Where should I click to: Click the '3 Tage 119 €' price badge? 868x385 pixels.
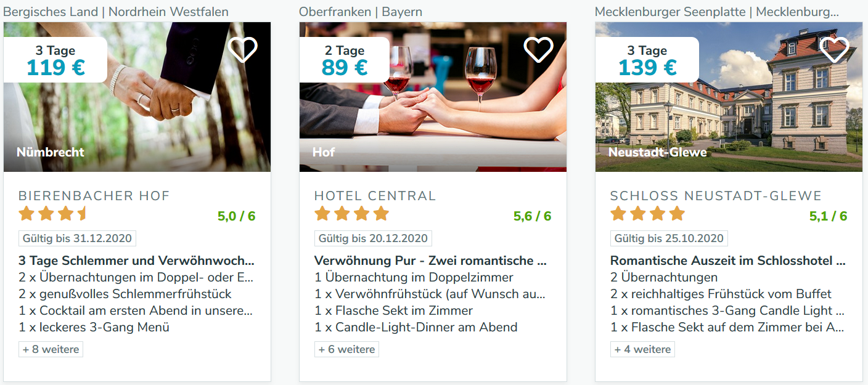coord(55,60)
